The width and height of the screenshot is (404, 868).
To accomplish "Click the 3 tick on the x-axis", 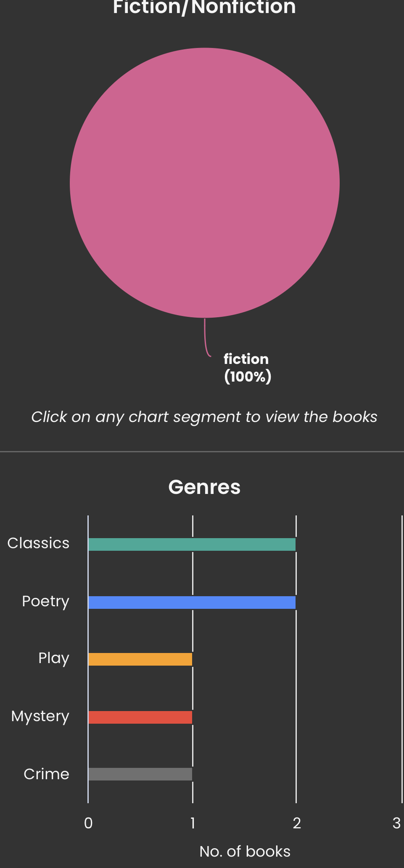I will point(396,823).
